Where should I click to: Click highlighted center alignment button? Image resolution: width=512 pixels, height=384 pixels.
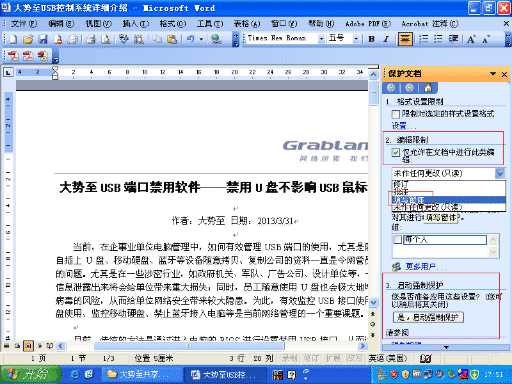405,39
